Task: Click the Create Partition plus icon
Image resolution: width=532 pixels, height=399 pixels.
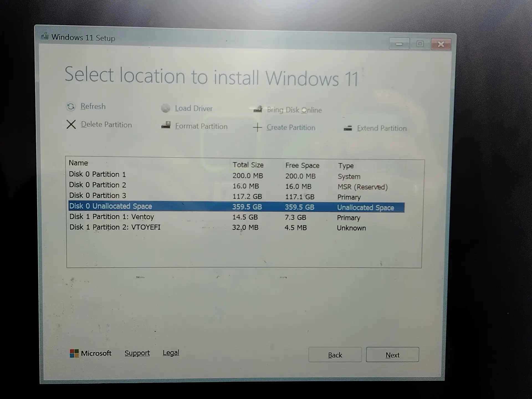Action: (257, 127)
